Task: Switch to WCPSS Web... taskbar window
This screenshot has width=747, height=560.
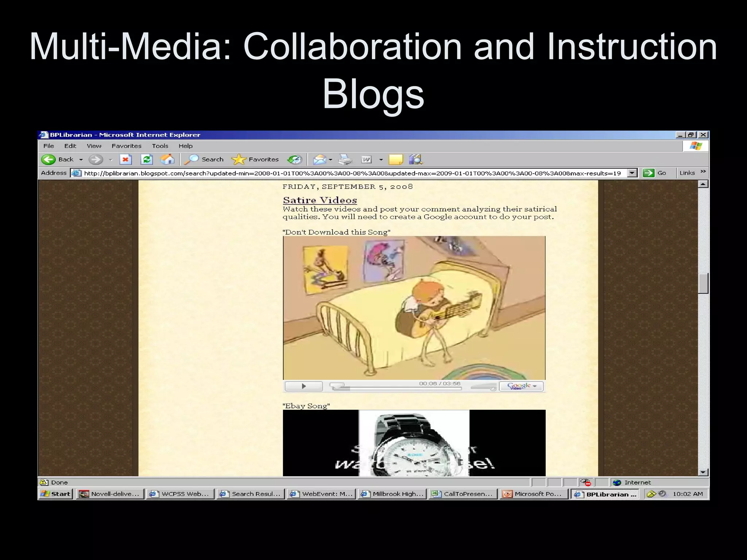Action: pyautogui.click(x=180, y=494)
